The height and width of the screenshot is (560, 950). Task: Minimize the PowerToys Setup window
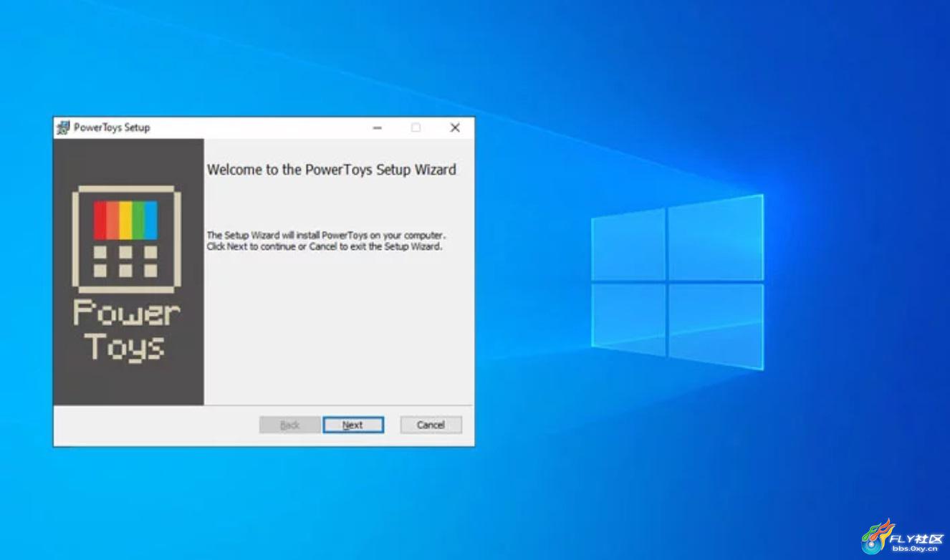378,127
